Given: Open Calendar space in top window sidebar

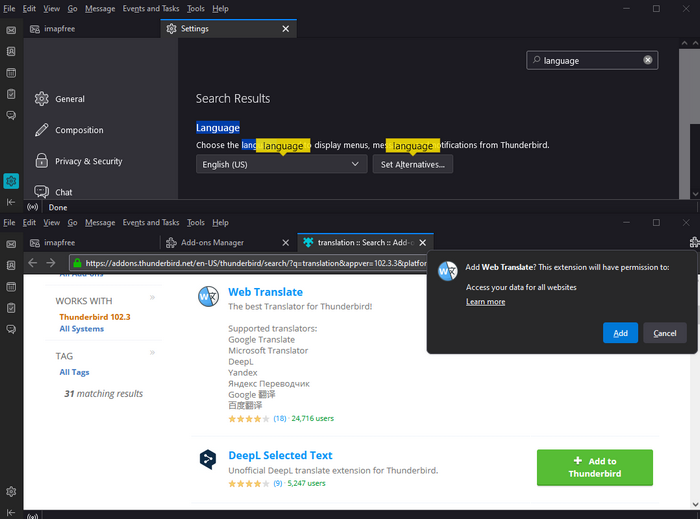Looking at the screenshot, I should tap(11, 73).
